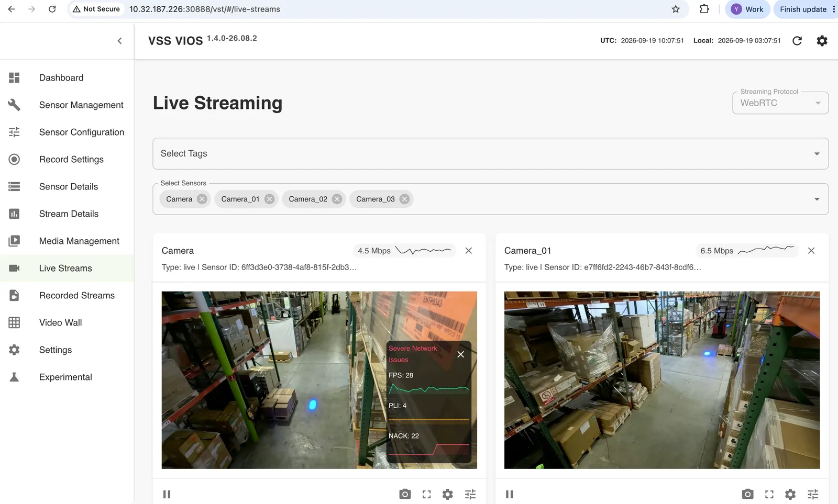Open Camera_01 stream settings gear
Image resolution: width=838 pixels, height=504 pixels.
(790, 494)
